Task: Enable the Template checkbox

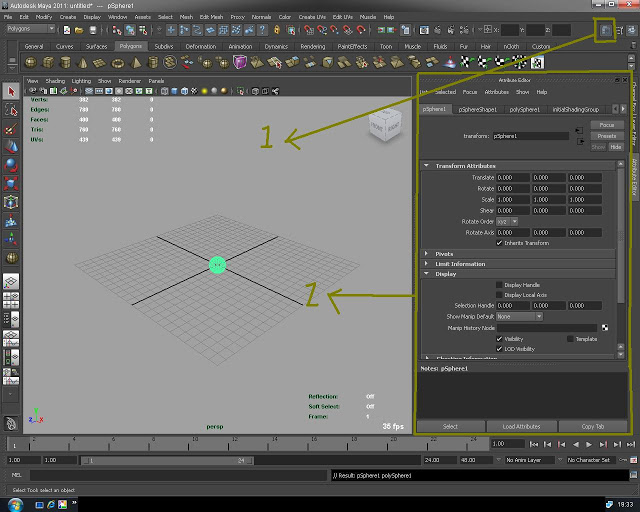Action: [570, 339]
